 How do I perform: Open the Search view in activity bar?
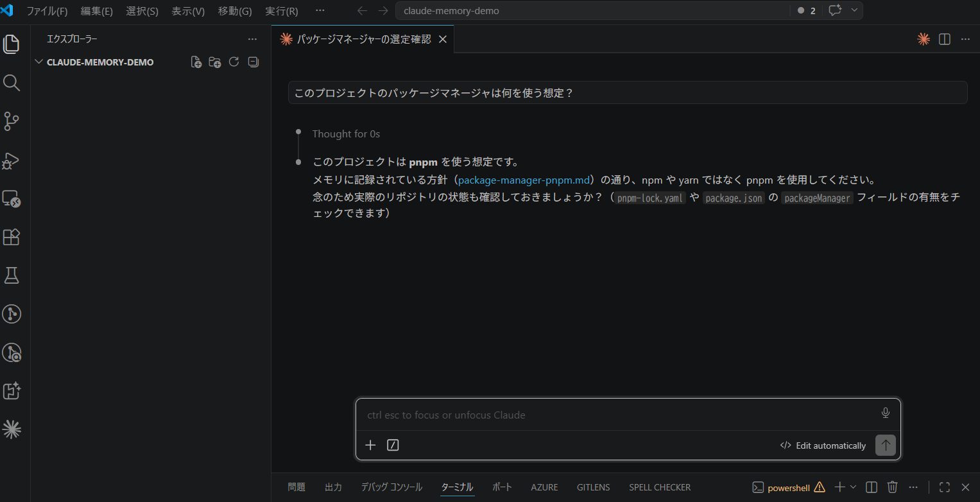12,83
